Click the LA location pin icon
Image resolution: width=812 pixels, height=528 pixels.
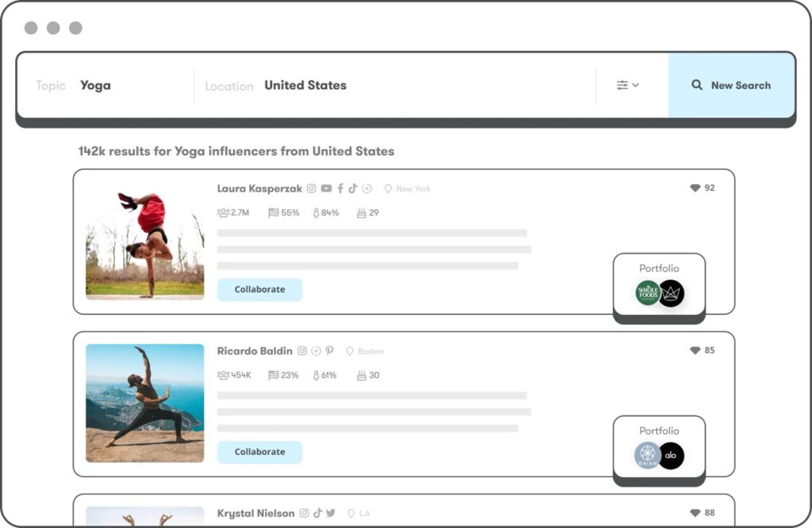(351, 514)
